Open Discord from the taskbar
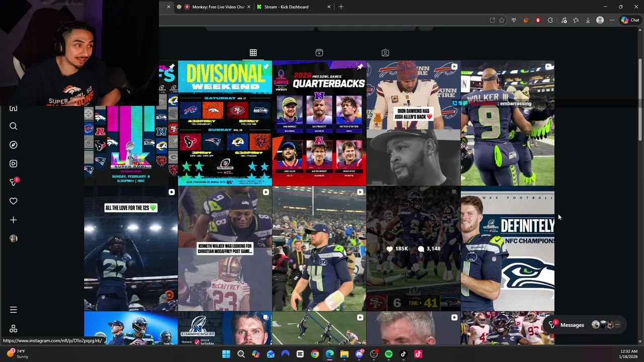The height and width of the screenshot is (362, 644). click(x=359, y=354)
